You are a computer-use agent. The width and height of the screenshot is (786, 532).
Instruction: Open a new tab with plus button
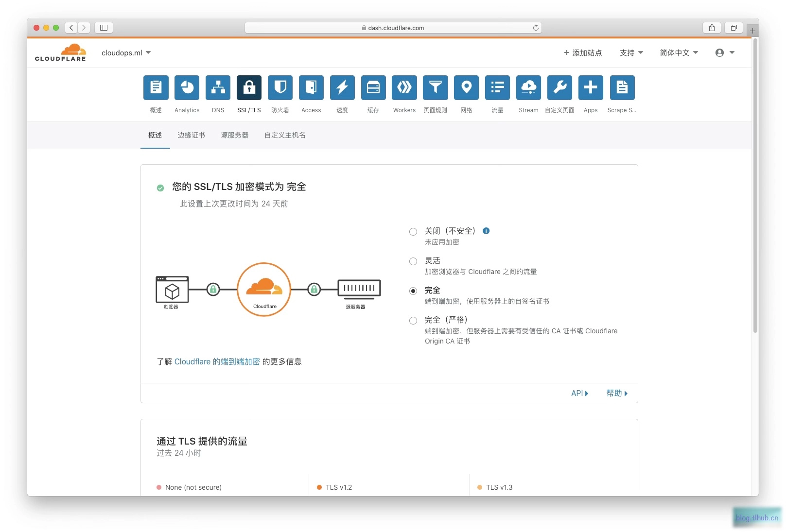752,31
